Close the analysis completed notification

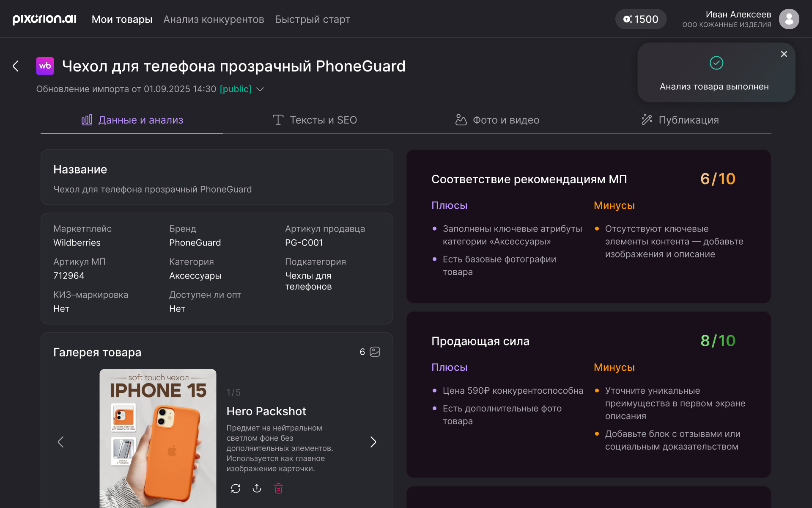tap(784, 54)
